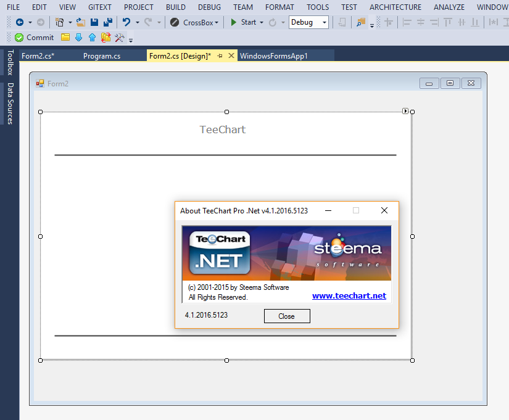The height and width of the screenshot is (420, 509).
Task: Expand the Start button dropdown arrow
Action: click(x=262, y=22)
